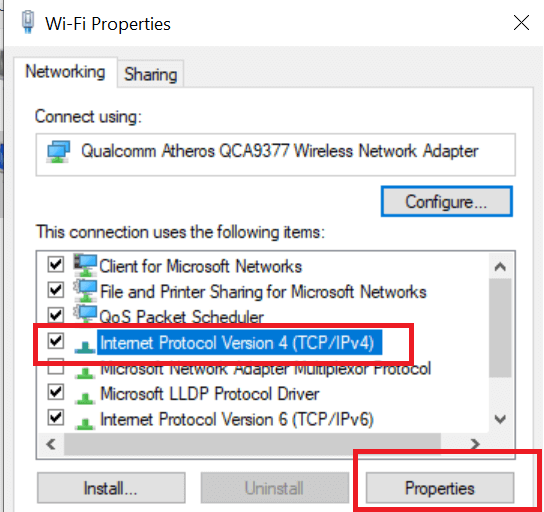Select the QoS Packet Scheduler icon
This screenshot has width=544, height=512.
[x=85, y=315]
